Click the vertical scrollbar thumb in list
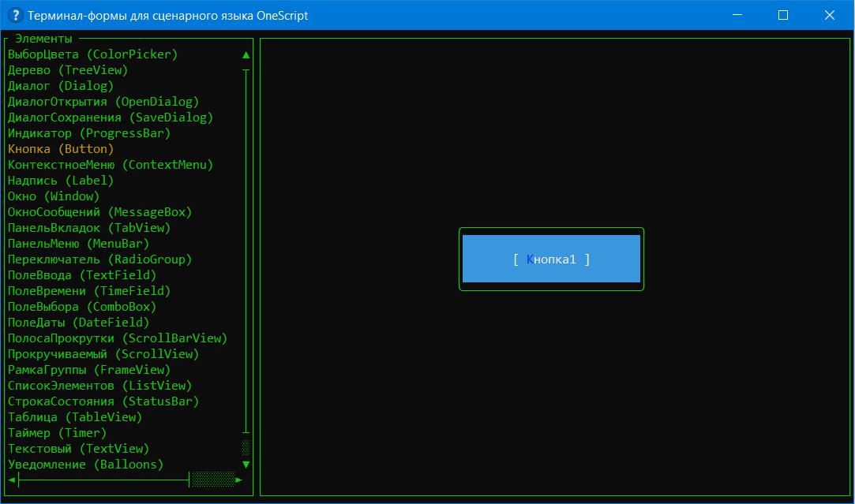855x504 pixels. point(246,448)
